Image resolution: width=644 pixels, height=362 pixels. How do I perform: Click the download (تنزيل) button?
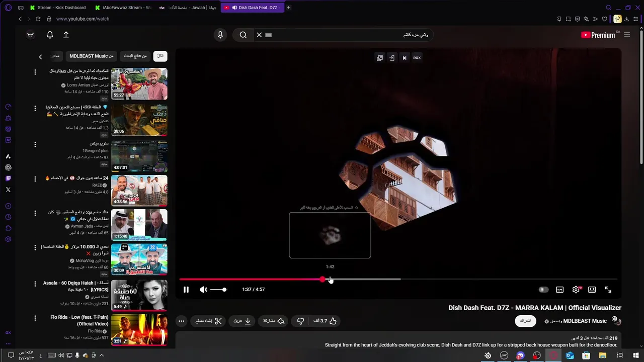(x=243, y=321)
